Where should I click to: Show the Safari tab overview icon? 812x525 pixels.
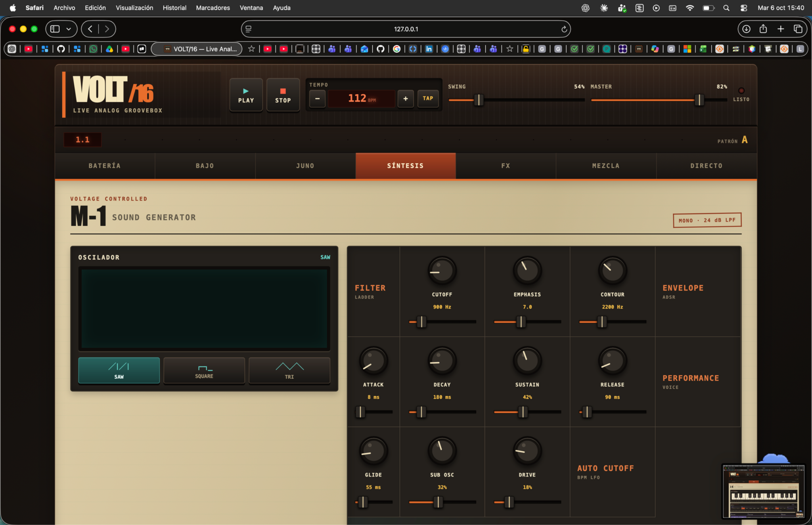click(798, 29)
